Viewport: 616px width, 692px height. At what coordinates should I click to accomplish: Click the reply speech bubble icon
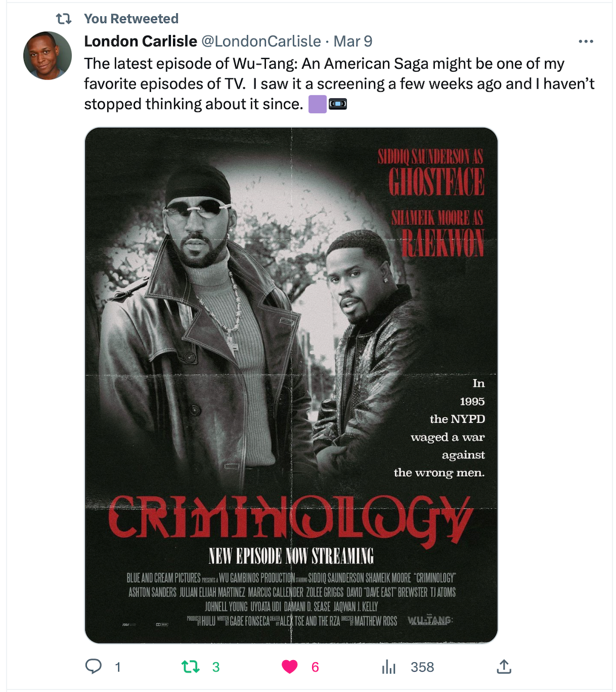(93, 666)
